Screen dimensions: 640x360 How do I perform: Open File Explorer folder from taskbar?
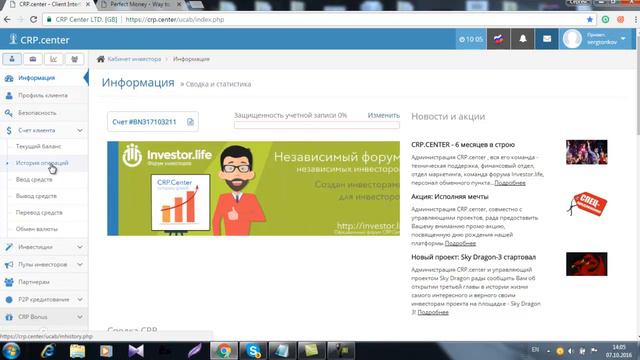[x=77, y=351]
